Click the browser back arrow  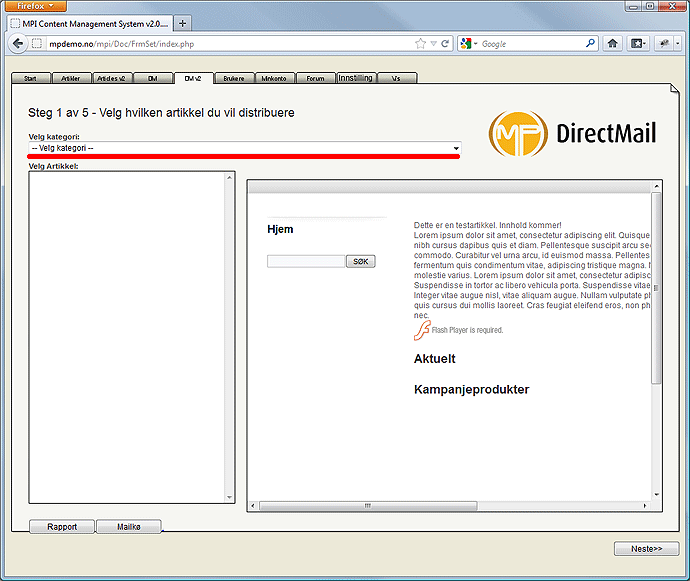point(18,44)
